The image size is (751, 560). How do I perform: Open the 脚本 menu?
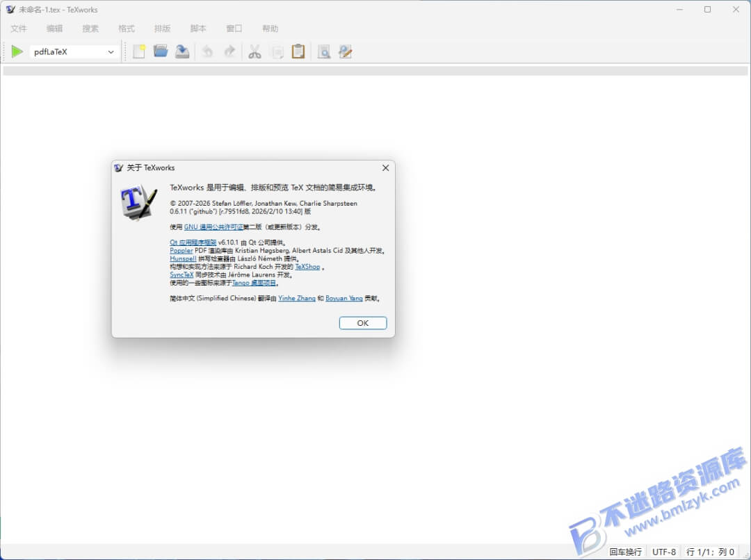198,28
